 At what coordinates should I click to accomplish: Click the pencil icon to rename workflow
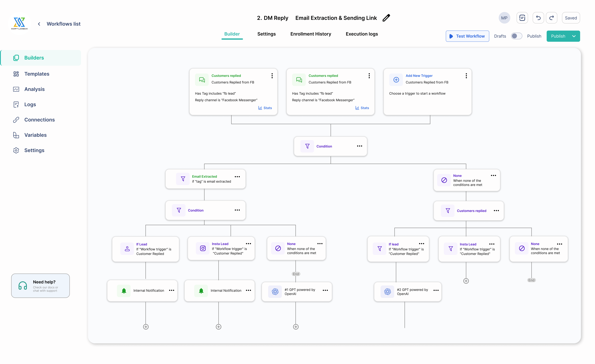pos(386,18)
